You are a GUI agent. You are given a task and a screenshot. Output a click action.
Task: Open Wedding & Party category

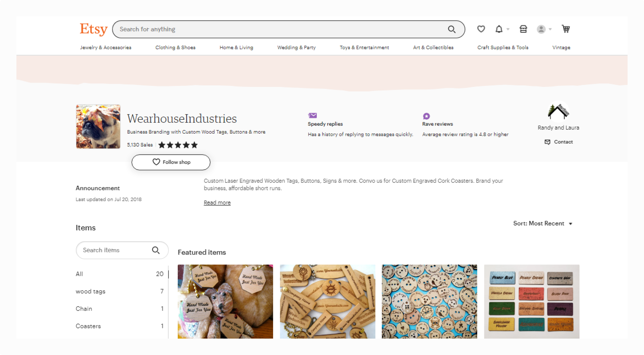click(297, 47)
